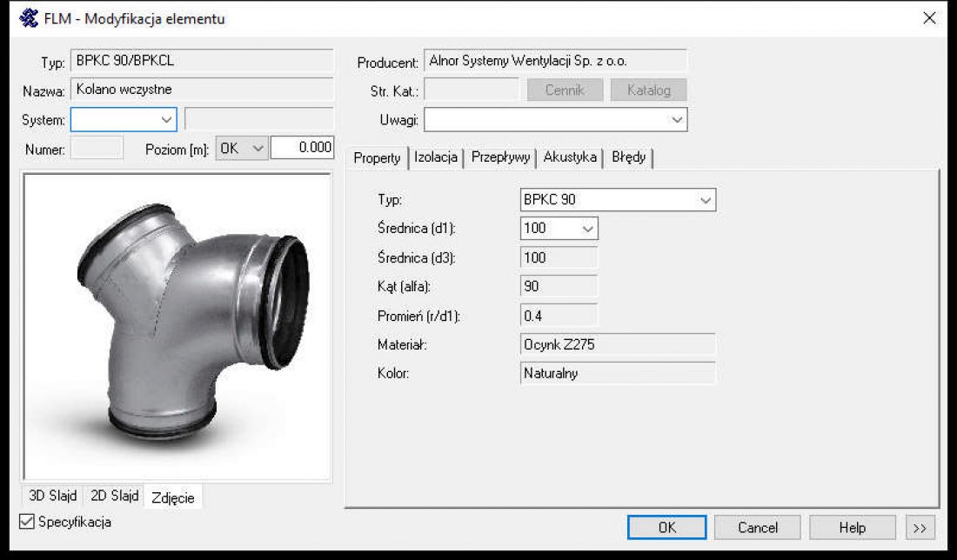Image resolution: width=957 pixels, height=560 pixels.
Task: Open the Uwagi dropdown list
Action: pyautogui.click(x=555, y=119)
